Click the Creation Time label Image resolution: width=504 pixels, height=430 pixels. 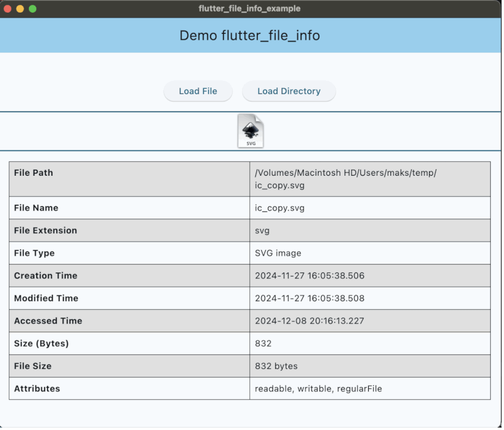point(46,277)
